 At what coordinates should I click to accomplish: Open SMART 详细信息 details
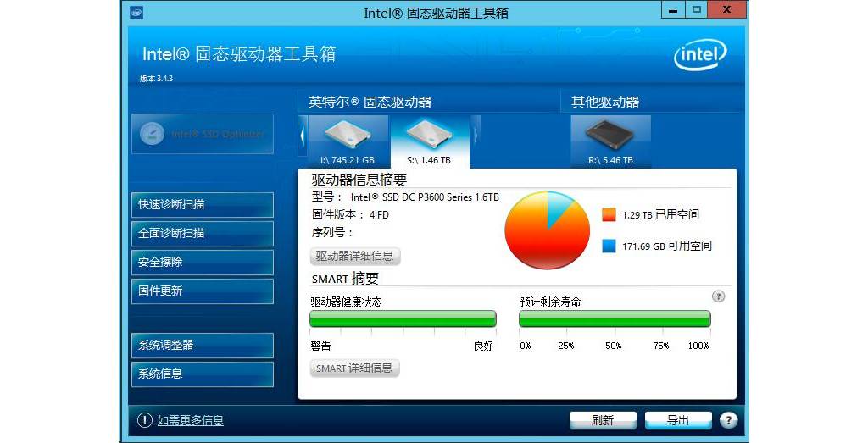[x=354, y=368]
